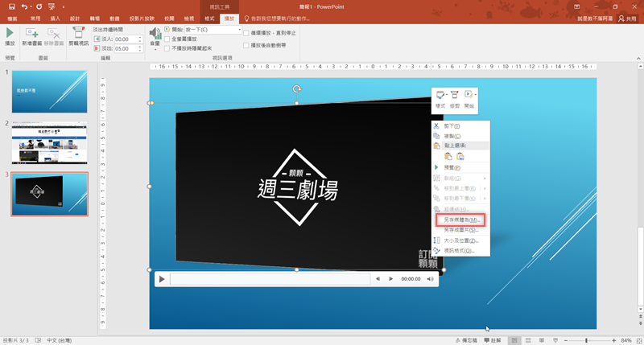The width and height of the screenshot is (644, 345).
Task: Switch to Reading view icon
Action: tap(542, 340)
